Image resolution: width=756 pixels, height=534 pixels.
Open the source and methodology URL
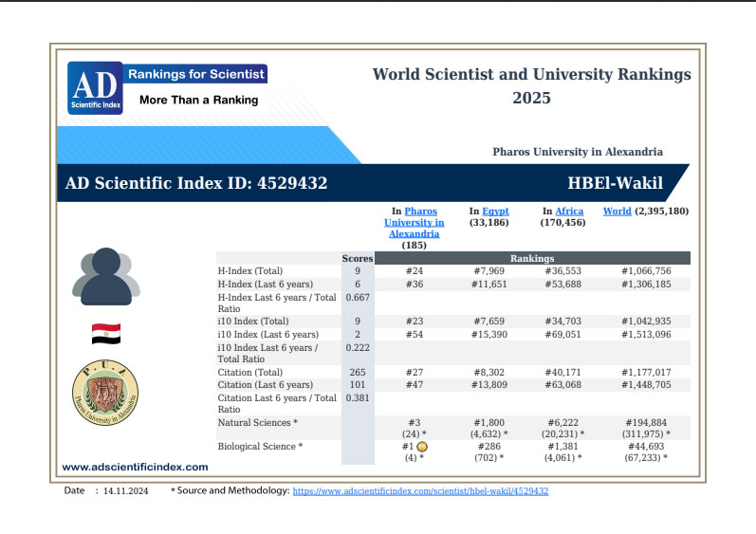point(420,491)
